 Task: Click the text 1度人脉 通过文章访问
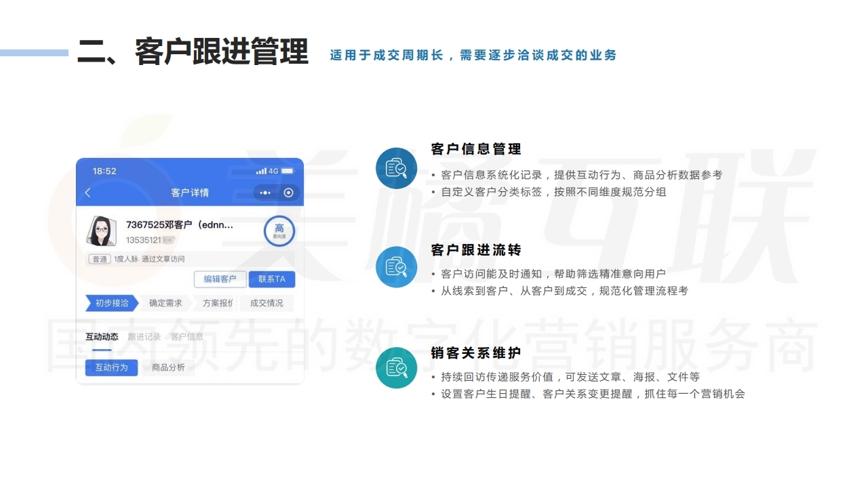pyautogui.click(x=149, y=259)
